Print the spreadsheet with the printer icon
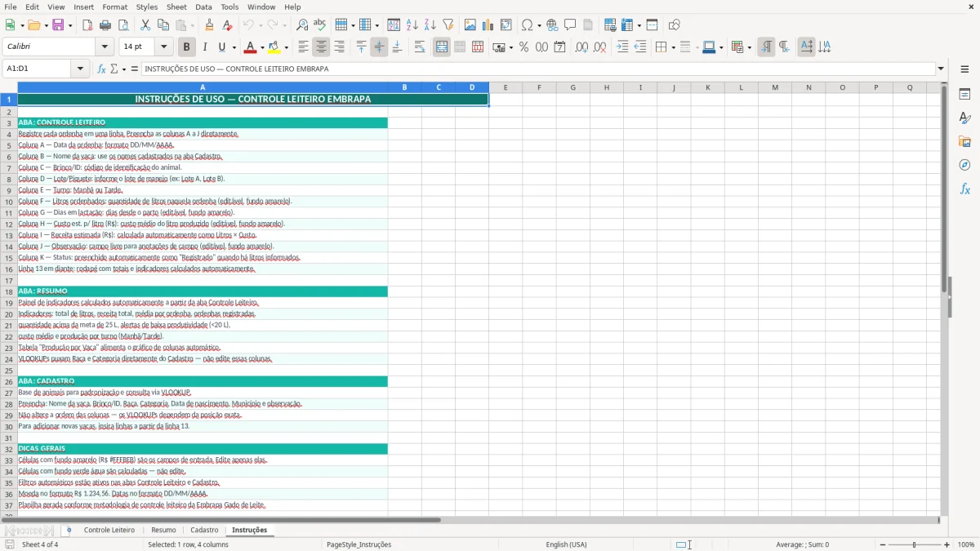This screenshot has height=551, width=980. [105, 25]
